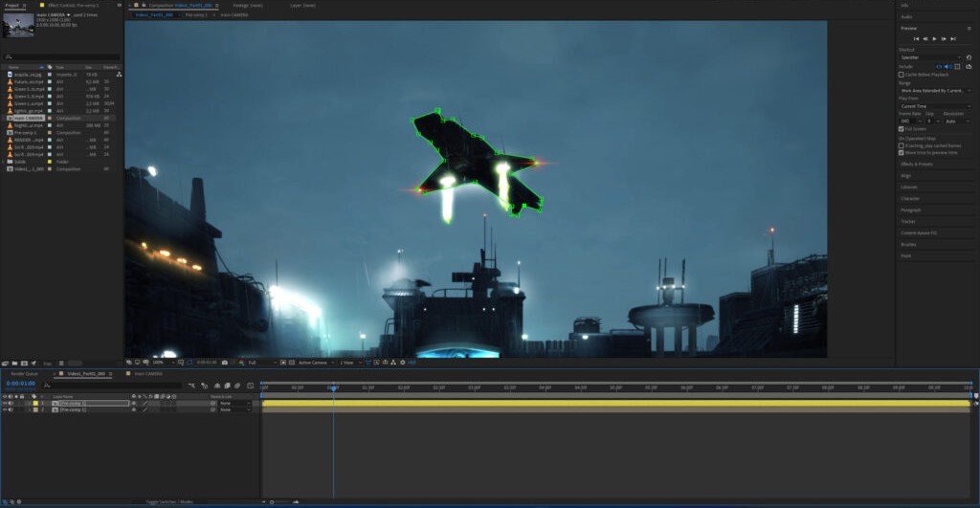Select the Footage (none) viewer tab

[248, 5]
